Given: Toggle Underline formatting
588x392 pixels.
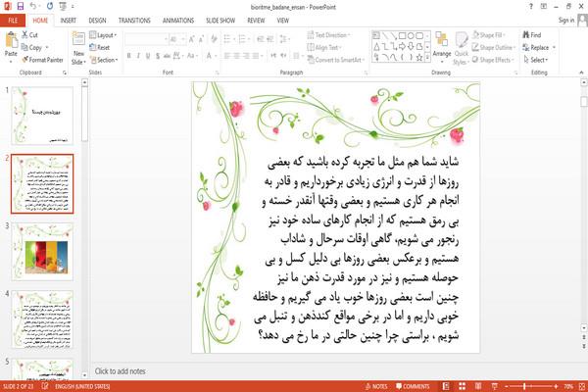Looking at the screenshot, I should click(x=148, y=56).
